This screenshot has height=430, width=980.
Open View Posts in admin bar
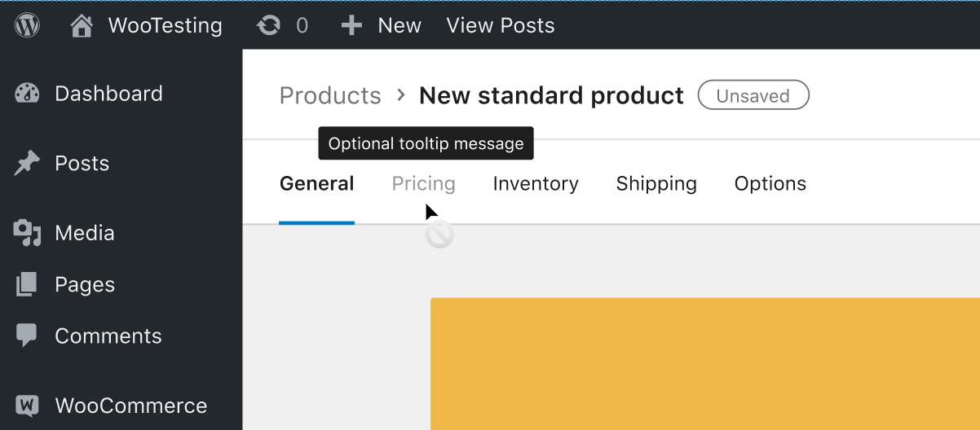(501, 26)
